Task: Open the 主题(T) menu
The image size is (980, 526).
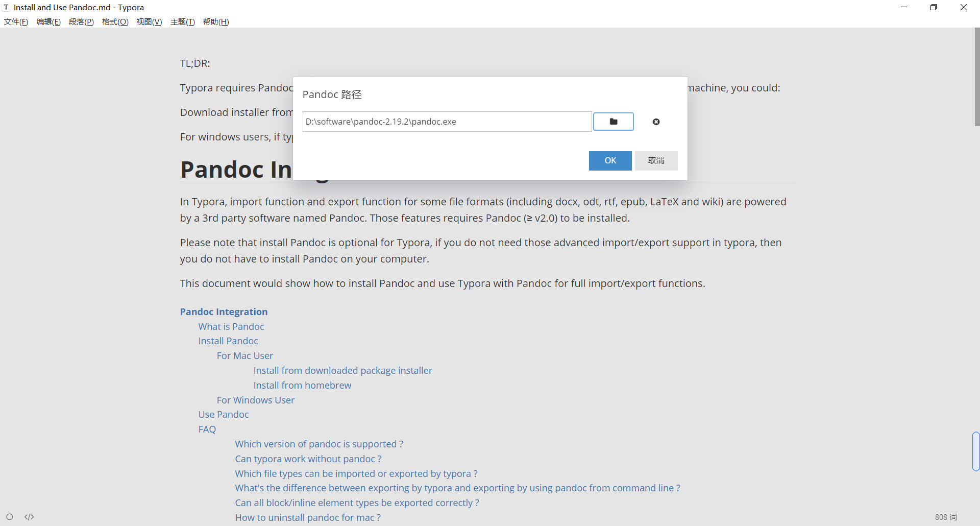Action: coord(182,21)
